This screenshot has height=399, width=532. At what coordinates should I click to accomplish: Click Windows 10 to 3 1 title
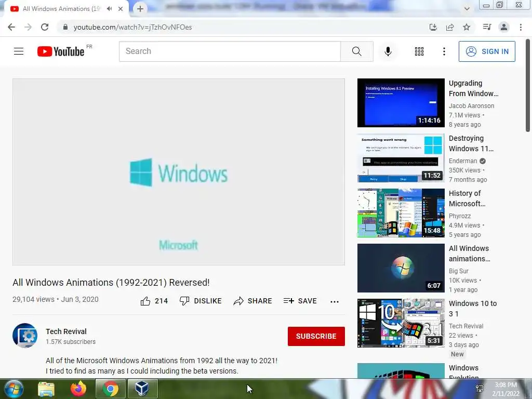473,309
